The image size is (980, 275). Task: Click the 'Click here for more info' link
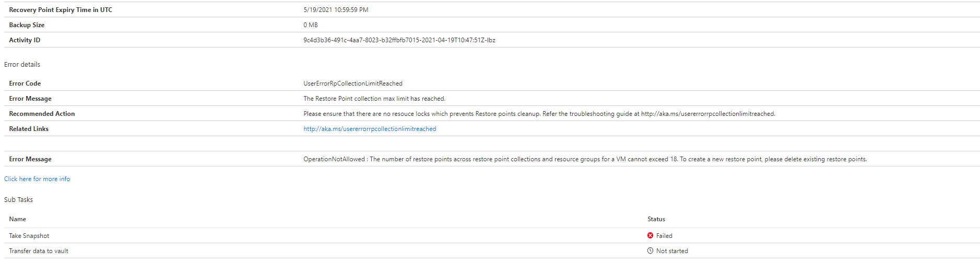point(37,179)
